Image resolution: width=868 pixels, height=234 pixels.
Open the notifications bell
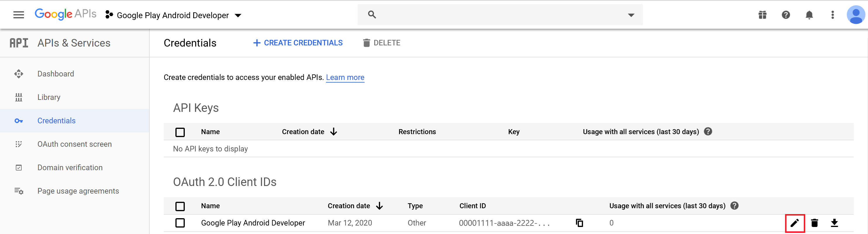(809, 15)
